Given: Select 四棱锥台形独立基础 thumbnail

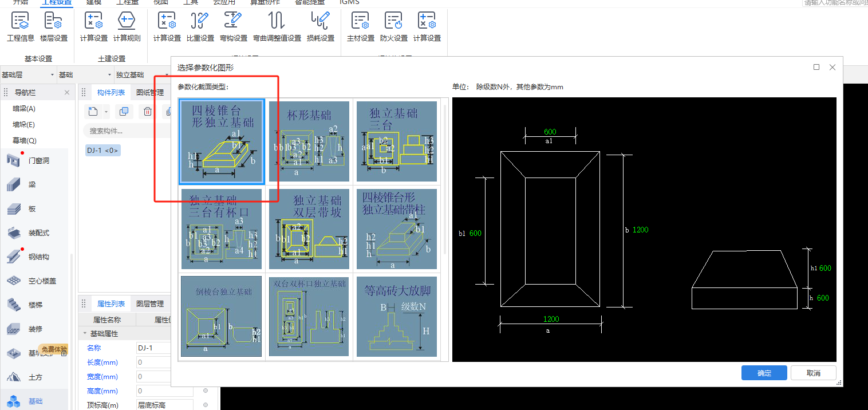Looking at the screenshot, I should (x=222, y=141).
